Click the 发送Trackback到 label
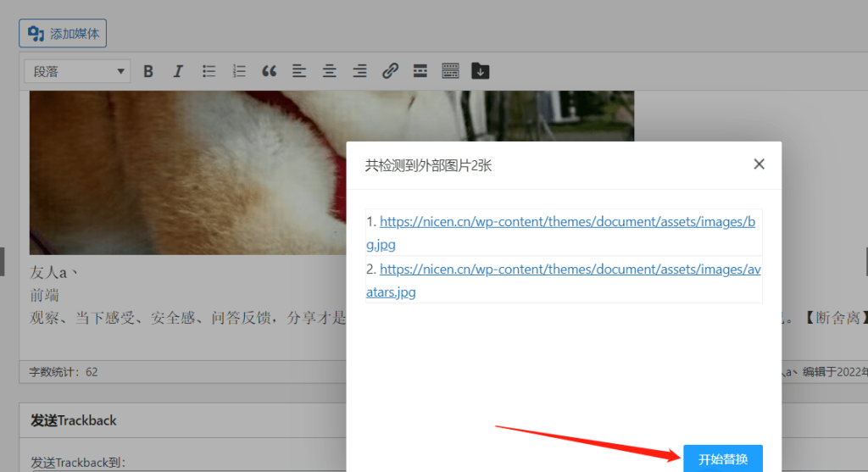Viewport: 868px width, 472px height. 78,463
